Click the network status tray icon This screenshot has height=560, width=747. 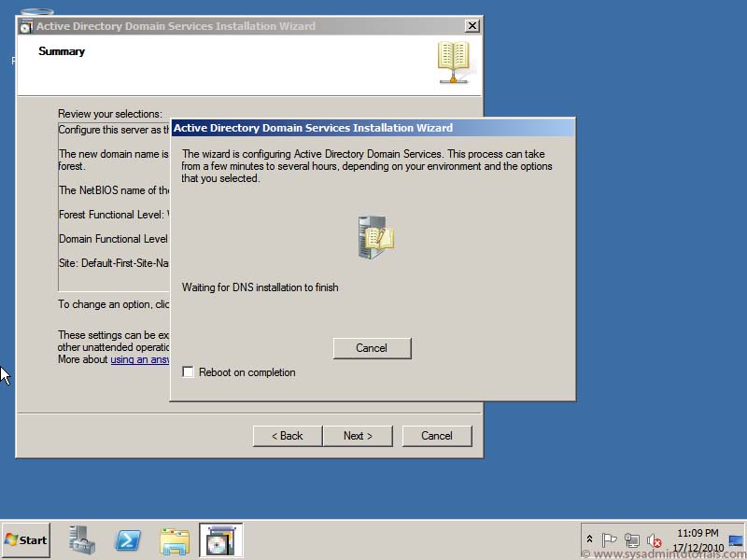click(x=632, y=539)
